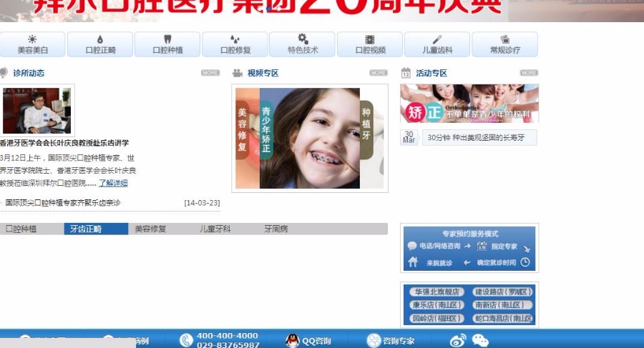Click the 400-400-4000 hotline number

coord(227,336)
